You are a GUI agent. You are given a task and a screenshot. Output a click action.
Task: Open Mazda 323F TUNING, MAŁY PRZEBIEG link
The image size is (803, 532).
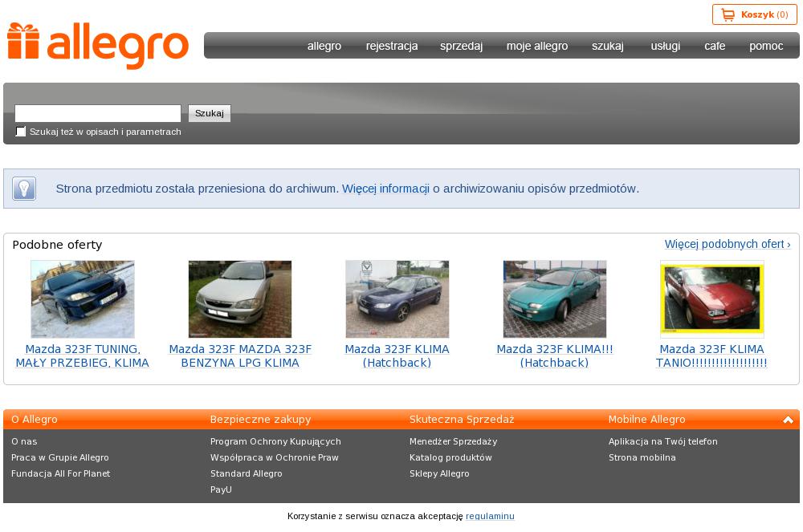83,356
